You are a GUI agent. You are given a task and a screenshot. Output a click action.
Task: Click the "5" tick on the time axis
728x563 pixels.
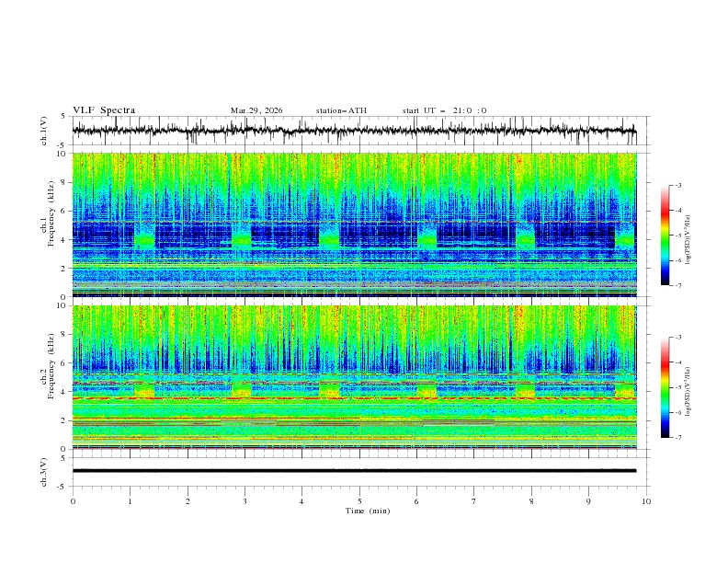(359, 501)
